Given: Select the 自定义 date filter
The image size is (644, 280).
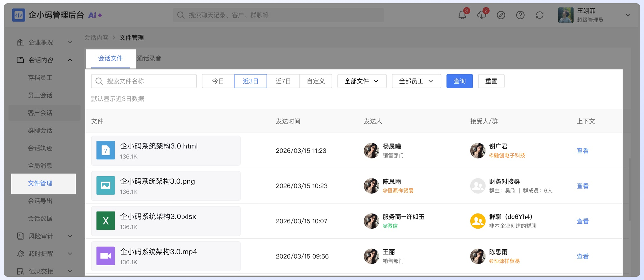Looking at the screenshot, I should pyautogui.click(x=316, y=81).
